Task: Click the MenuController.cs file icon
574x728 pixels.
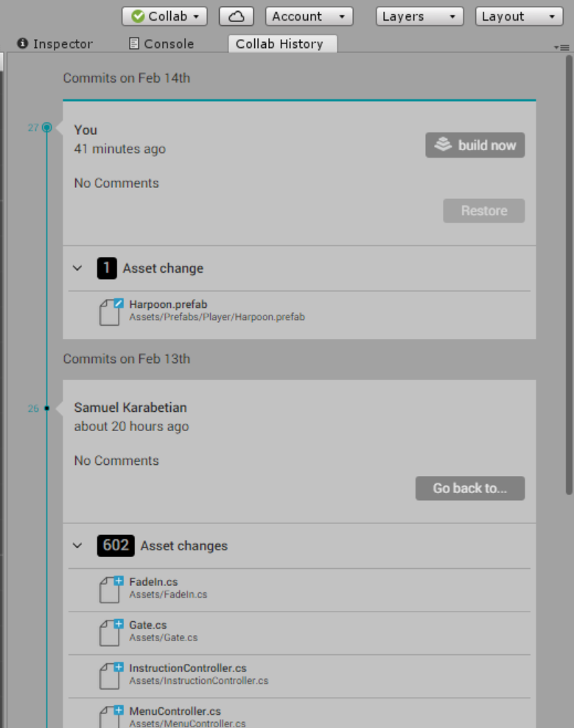Action: tap(110, 716)
